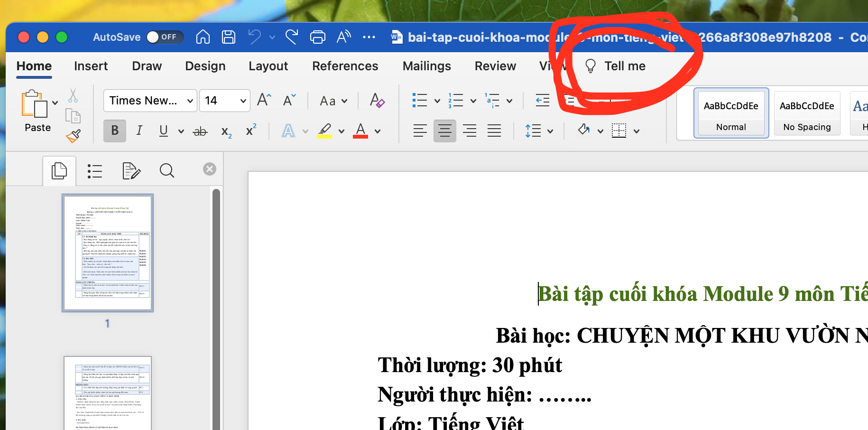Open reviewing pane in the sidebar
The height and width of the screenshot is (430, 868).
pyautogui.click(x=131, y=171)
